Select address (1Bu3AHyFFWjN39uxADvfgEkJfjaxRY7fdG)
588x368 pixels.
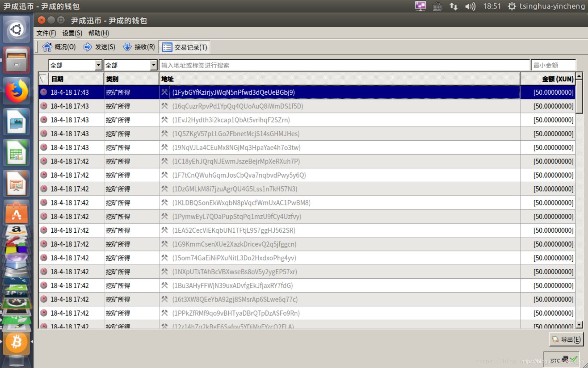(232, 286)
